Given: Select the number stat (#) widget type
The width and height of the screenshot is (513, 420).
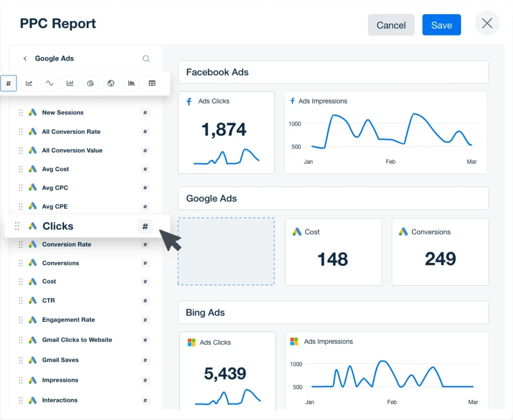Looking at the screenshot, I should tap(9, 83).
